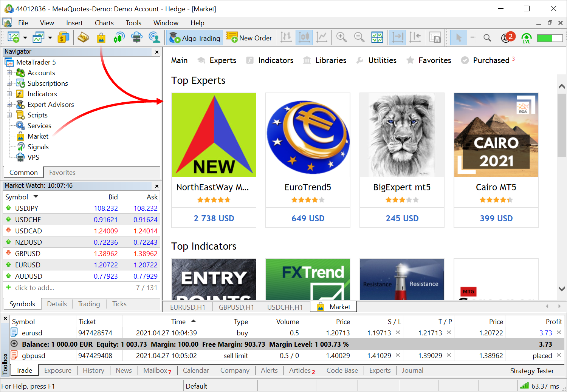Zoom out on the chart
Image resolution: width=567 pixels, height=392 pixels.
359,38
